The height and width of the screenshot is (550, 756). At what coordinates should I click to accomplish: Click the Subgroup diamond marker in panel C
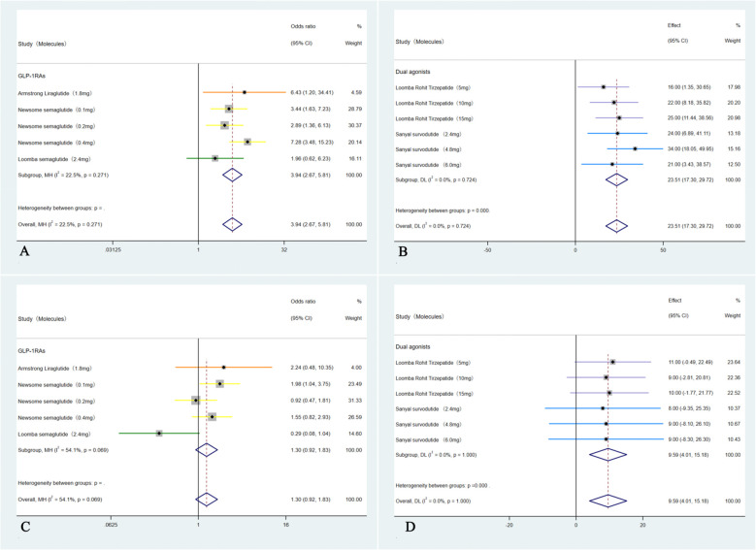coord(207,450)
